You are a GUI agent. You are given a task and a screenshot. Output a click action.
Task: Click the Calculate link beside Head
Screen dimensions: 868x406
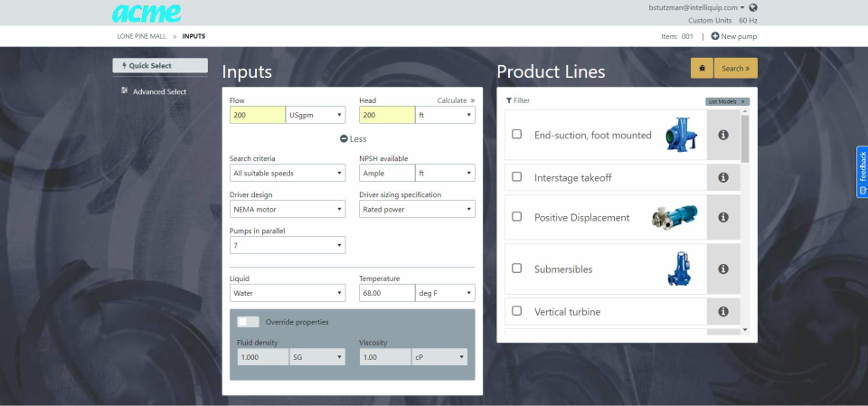(456, 100)
